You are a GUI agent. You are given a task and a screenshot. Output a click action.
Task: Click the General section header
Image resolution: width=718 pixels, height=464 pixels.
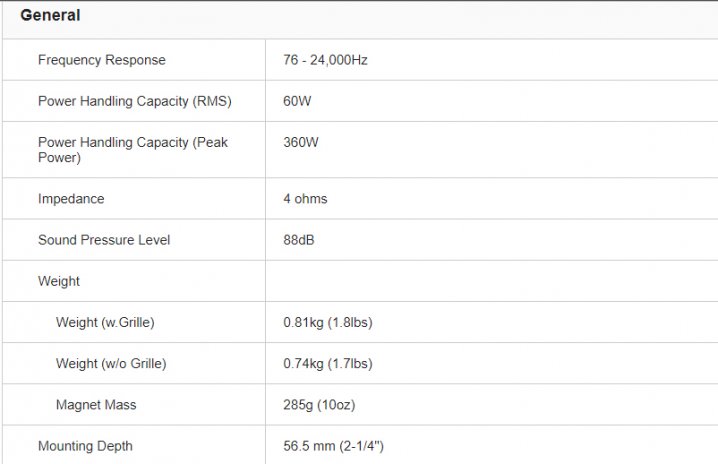[50, 16]
